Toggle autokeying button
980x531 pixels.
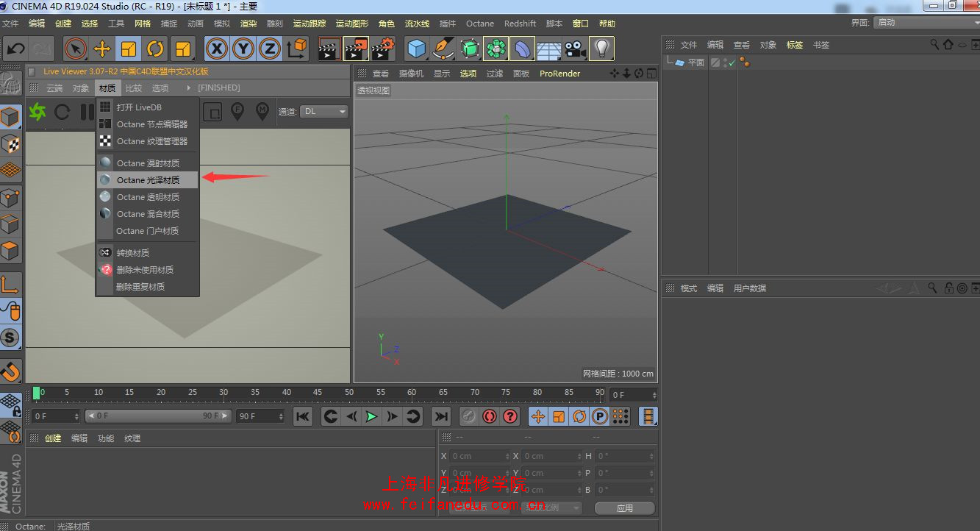click(x=490, y=417)
